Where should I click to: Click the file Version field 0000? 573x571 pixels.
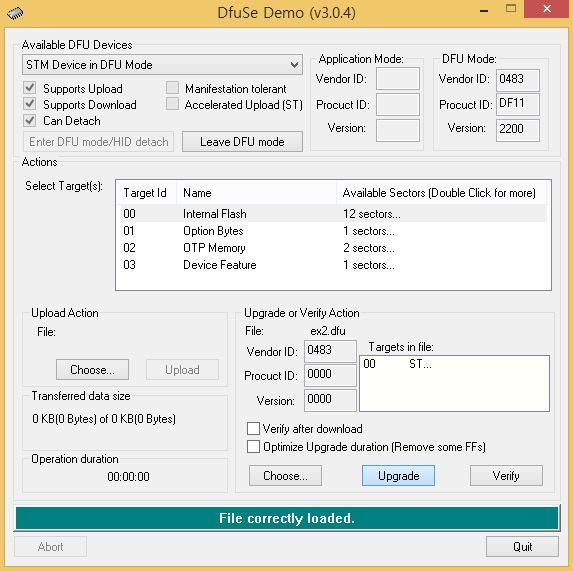(330, 400)
